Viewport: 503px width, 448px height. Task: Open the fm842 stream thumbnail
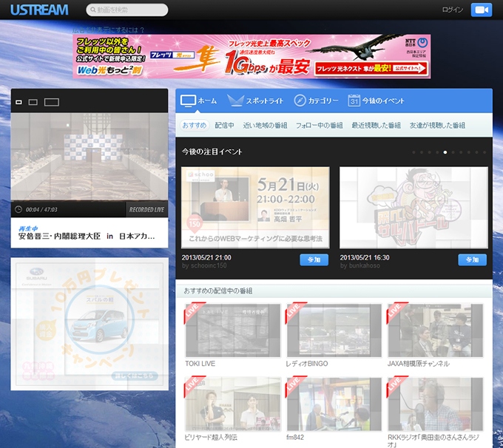(334, 404)
